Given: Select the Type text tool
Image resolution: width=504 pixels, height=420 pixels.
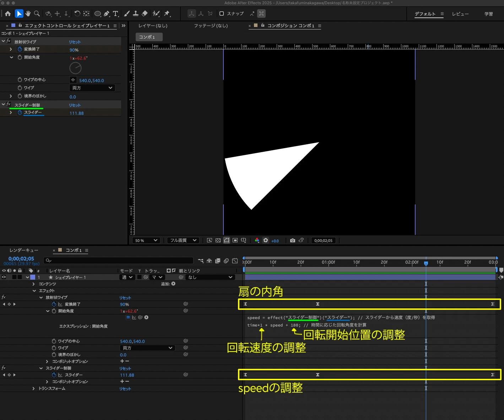Looking at the screenshot, I should pyautogui.click(x=115, y=14).
